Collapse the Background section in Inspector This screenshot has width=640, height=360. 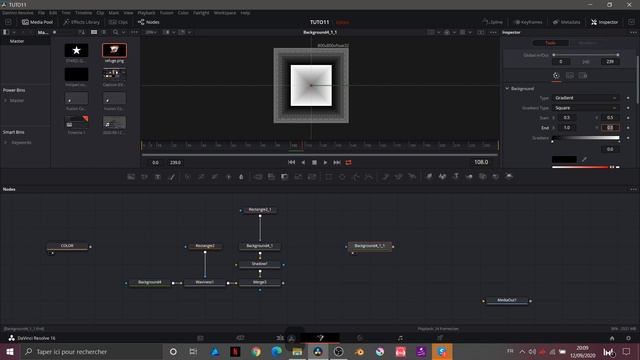507,88
